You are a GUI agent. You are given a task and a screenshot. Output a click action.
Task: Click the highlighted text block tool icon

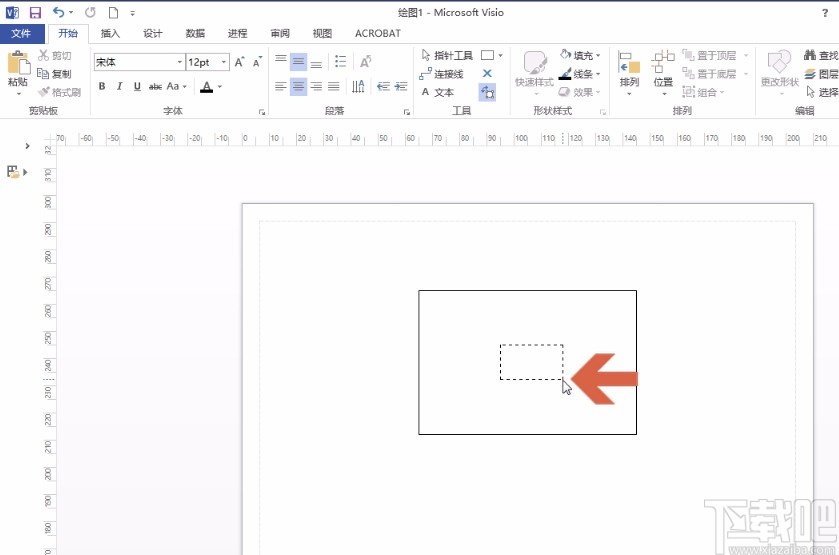tap(487, 92)
